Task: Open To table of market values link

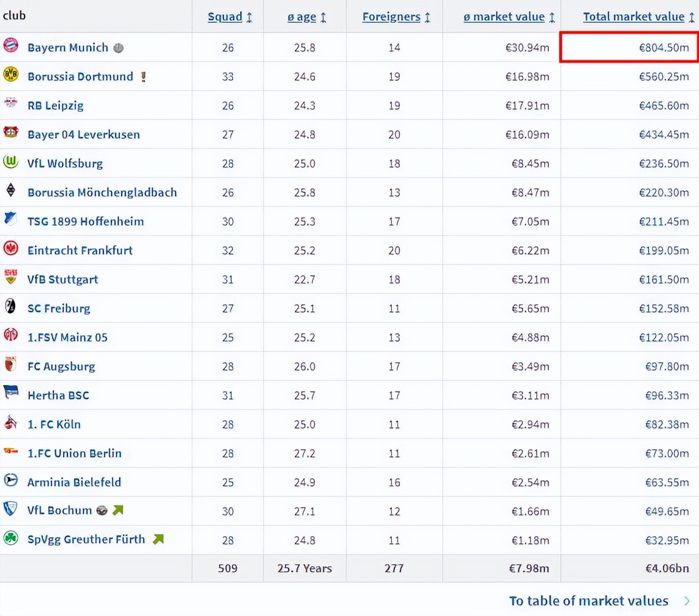Action: [589, 601]
